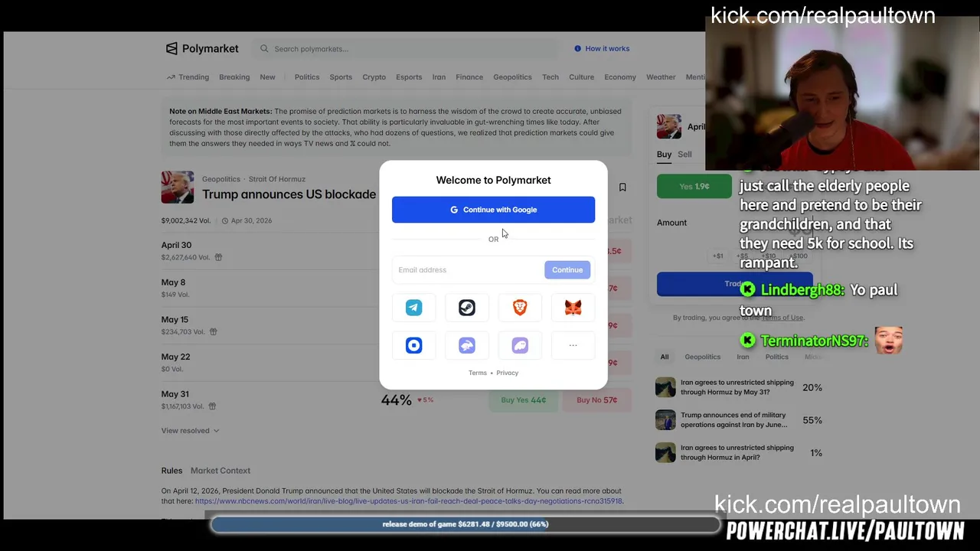
Task: Bookmark this market
Action: point(622,187)
